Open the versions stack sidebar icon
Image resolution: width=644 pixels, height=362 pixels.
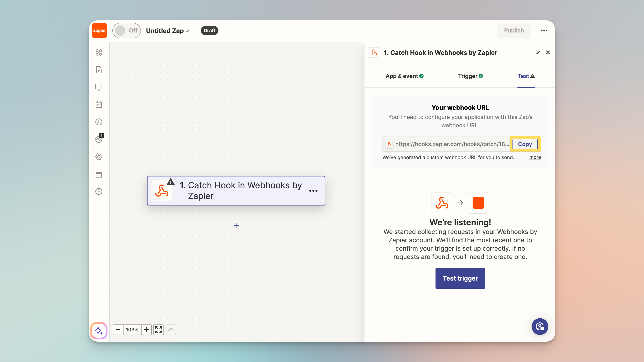point(99,174)
